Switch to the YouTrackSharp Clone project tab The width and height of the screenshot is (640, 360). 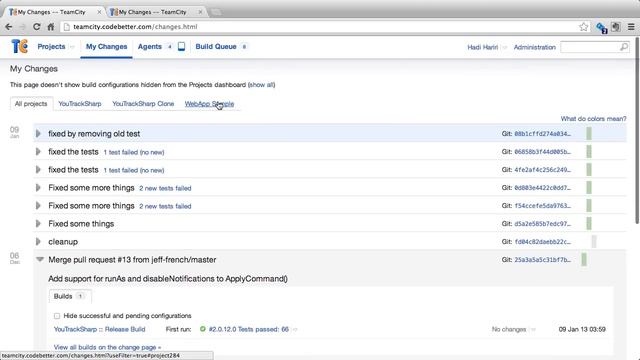pos(143,104)
